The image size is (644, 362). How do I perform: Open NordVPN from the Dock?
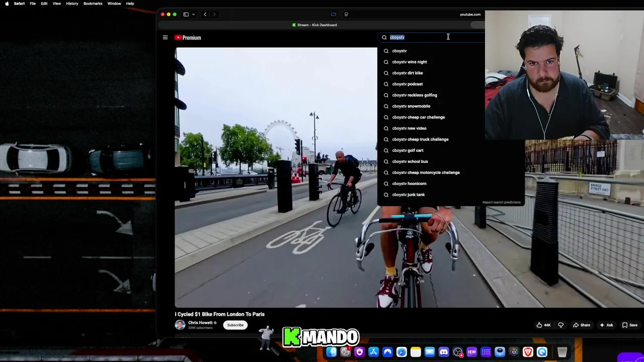tap(387, 352)
